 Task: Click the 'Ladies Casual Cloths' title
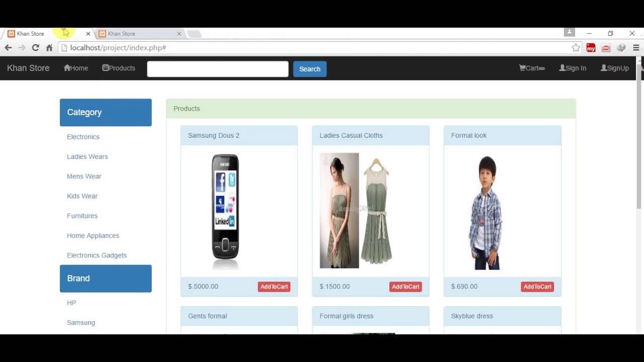click(351, 135)
